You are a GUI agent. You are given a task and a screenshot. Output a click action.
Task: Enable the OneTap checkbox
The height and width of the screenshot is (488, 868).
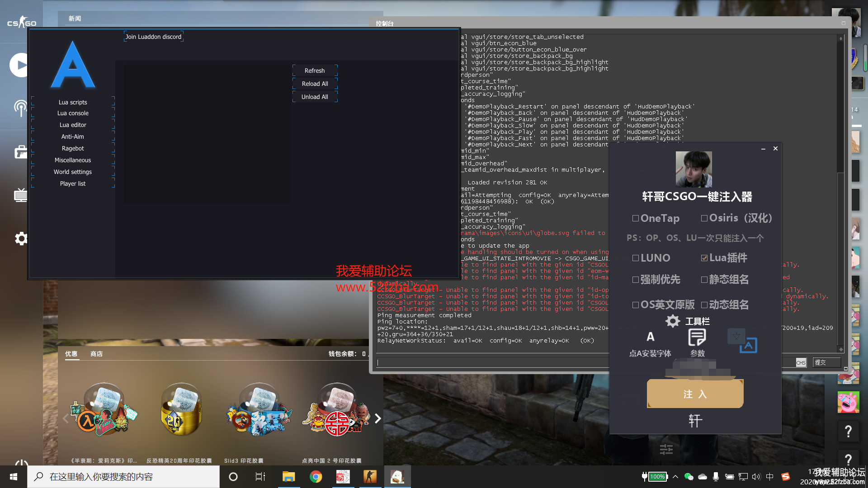[636, 218]
